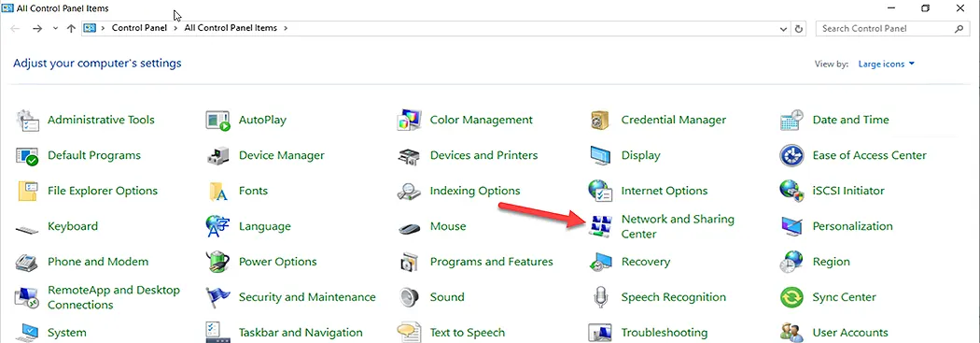Go up one level with Up arrow
The image size is (980, 343).
[71, 29]
